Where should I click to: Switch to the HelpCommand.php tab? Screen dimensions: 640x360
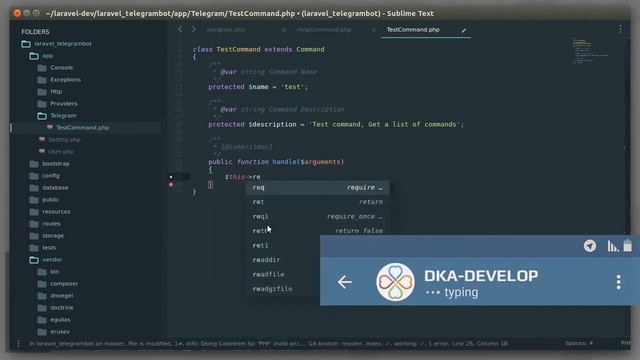[324, 30]
